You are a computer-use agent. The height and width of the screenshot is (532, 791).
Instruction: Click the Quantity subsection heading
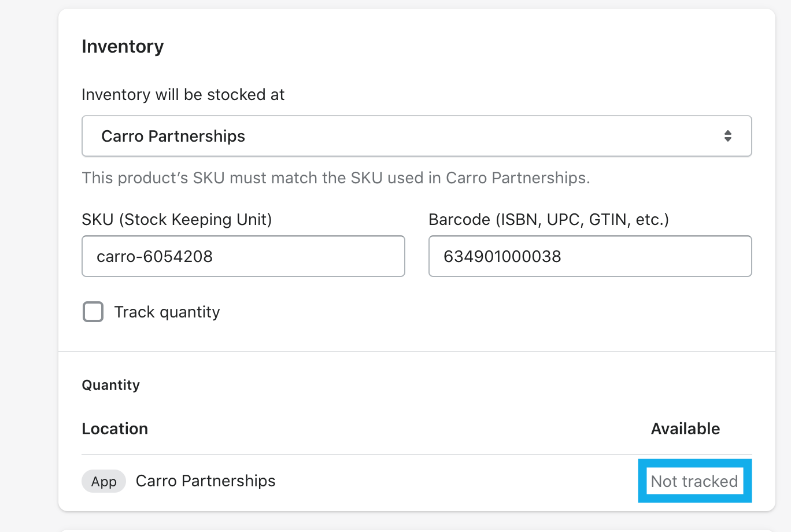(110, 385)
